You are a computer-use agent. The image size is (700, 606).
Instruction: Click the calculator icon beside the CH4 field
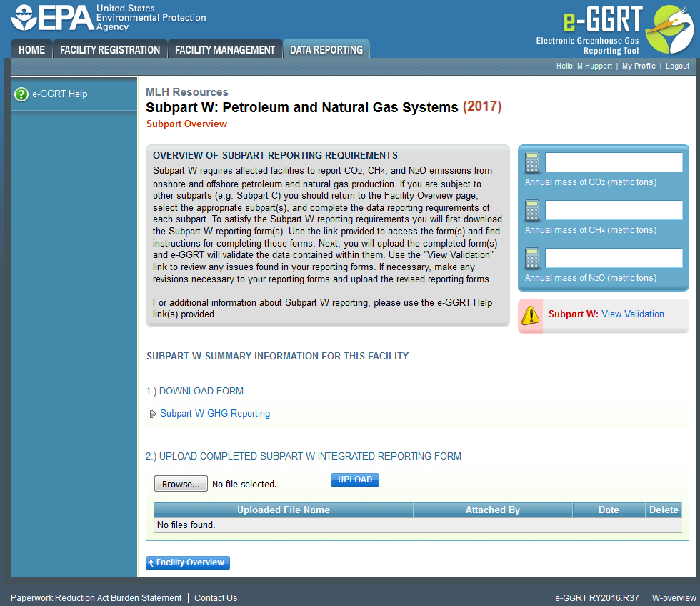tap(531, 210)
